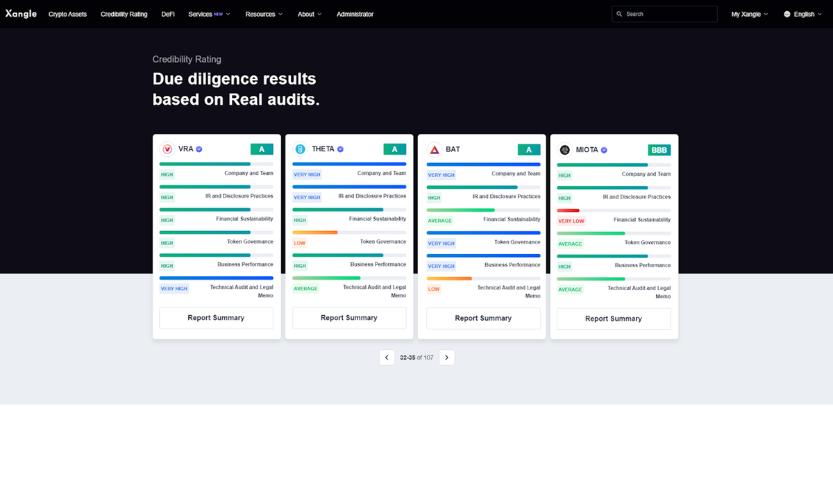Click into the Search input field

tap(669, 14)
